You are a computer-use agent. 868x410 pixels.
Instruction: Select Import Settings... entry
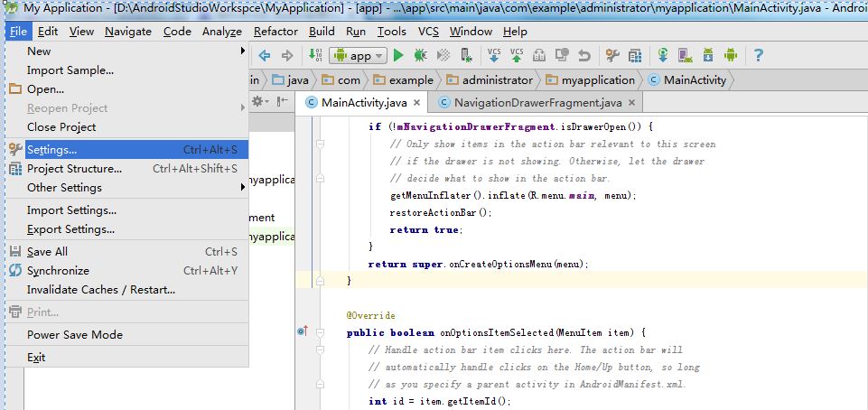point(126,210)
